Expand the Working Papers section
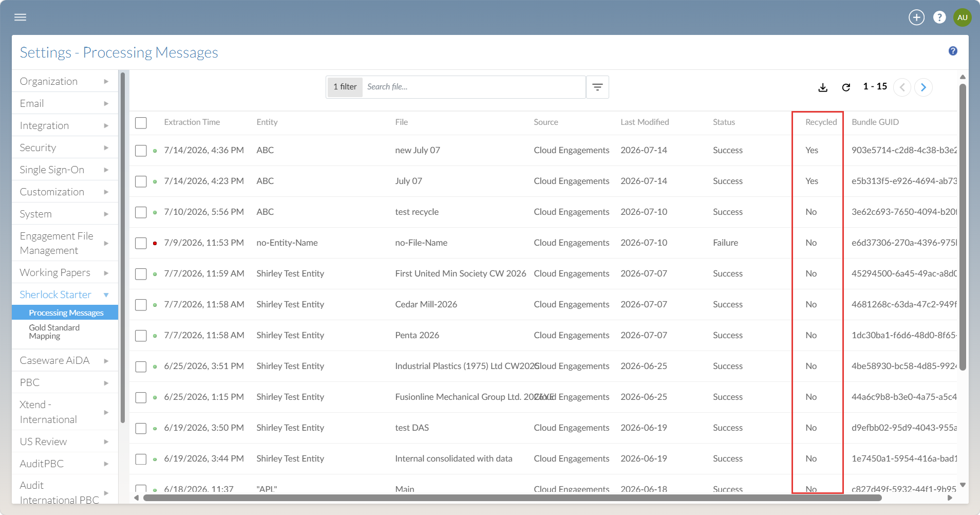 pyautogui.click(x=65, y=272)
